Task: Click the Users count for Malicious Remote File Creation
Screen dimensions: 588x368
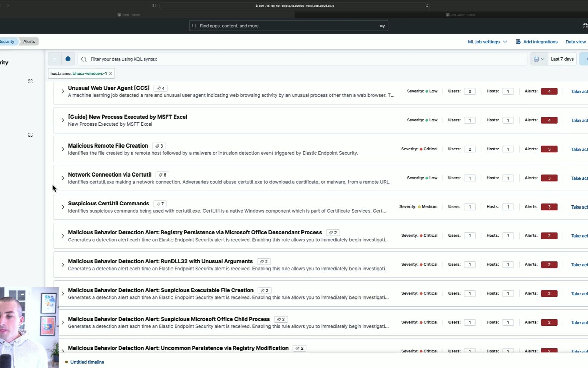Action: point(470,149)
